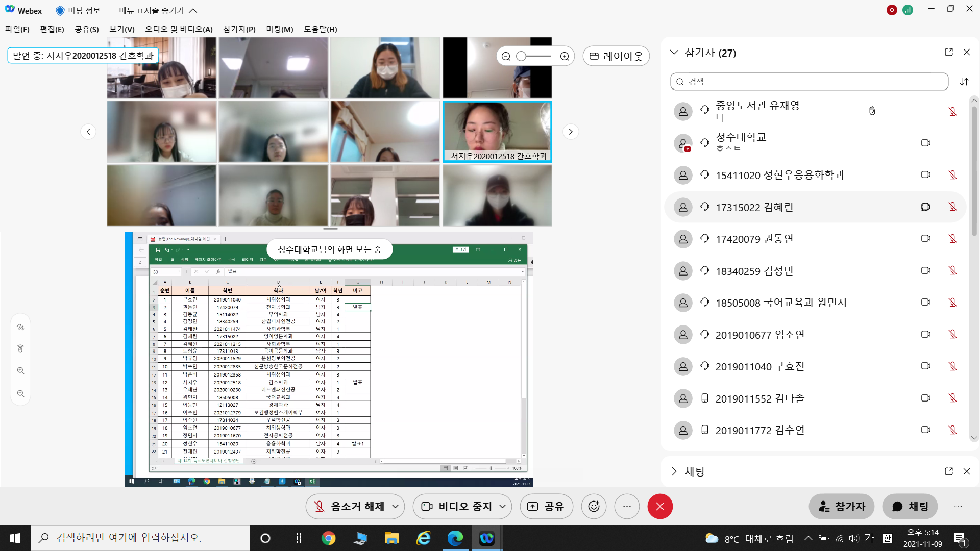Open the 파일(F) menu
Image resolution: width=980 pixels, height=551 pixels.
pos(17,29)
